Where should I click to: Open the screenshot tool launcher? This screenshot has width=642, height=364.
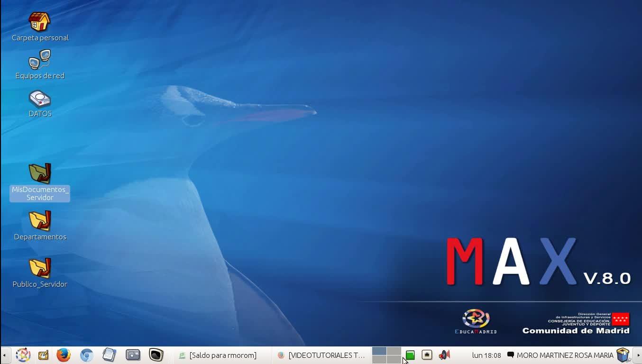pos(133,355)
